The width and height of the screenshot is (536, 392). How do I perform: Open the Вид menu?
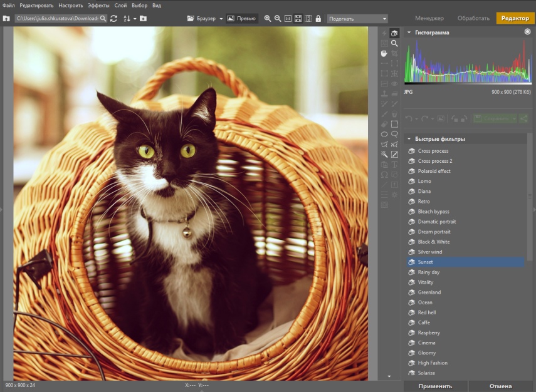click(x=157, y=6)
